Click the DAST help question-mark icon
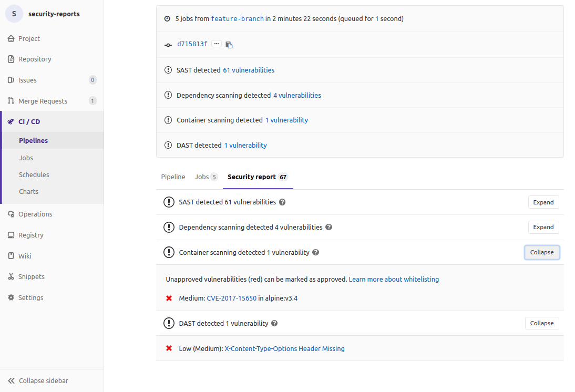This screenshot has height=392, width=575. click(274, 323)
